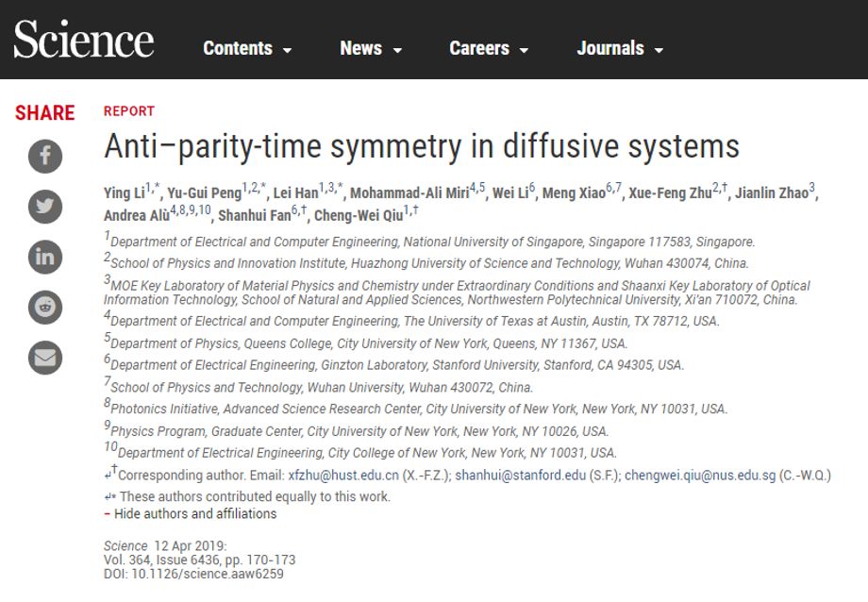Open the Careers dropdown menu
Viewport: 868px width, 602px height.
489,48
